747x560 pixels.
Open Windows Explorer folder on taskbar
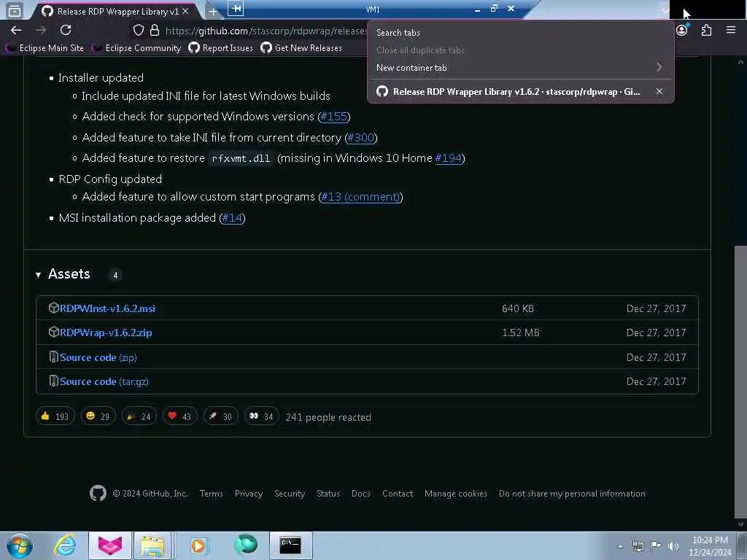point(152,545)
